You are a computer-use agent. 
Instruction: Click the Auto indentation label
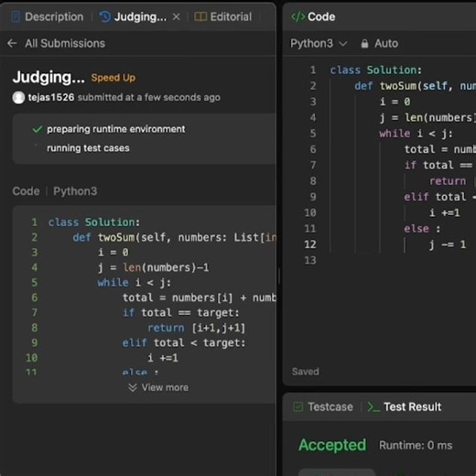(x=386, y=44)
